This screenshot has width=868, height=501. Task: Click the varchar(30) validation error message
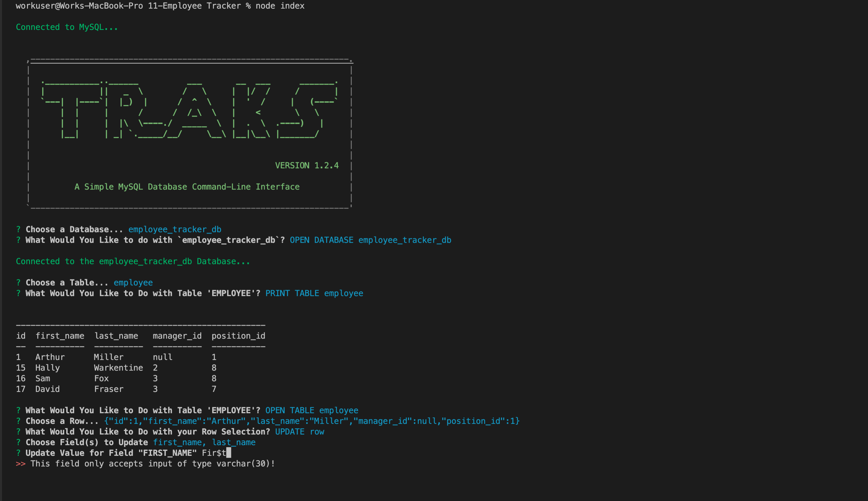tap(152, 464)
